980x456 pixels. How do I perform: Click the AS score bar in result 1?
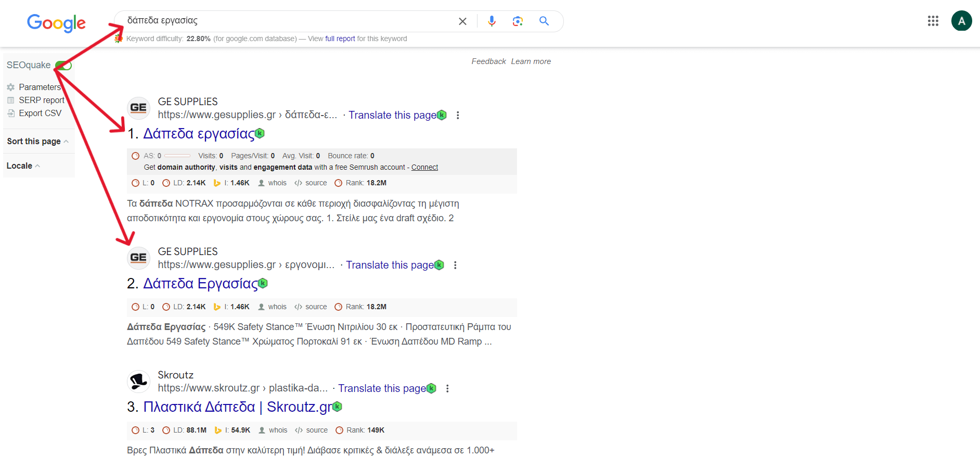177,156
